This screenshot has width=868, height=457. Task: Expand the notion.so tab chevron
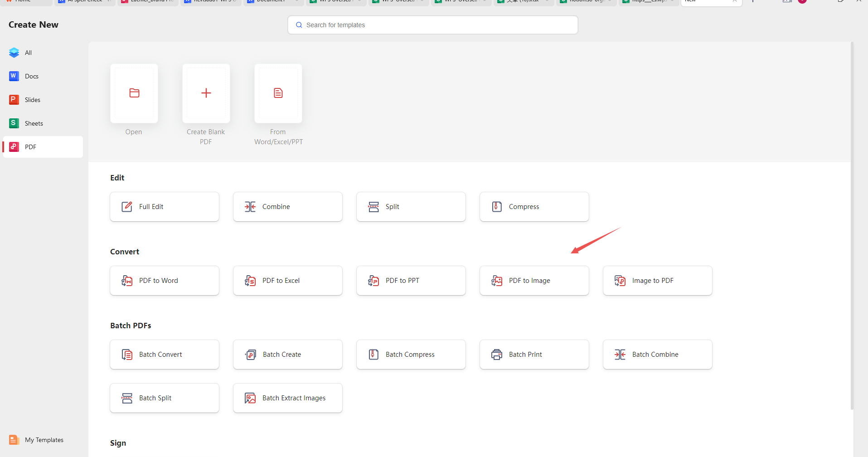[x=609, y=2]
